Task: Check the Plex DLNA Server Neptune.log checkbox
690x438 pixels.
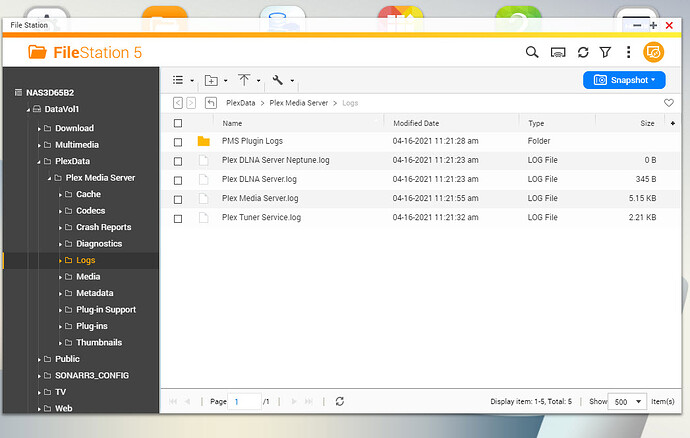Action: [178, 162]
